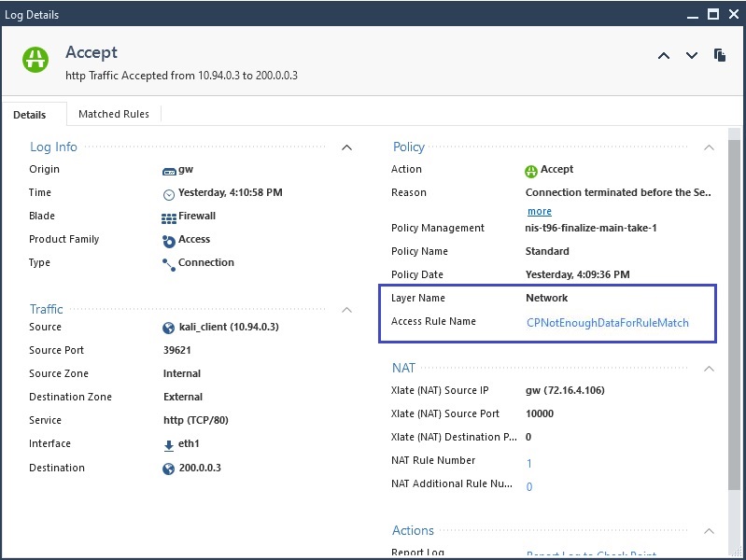The height and width of the screenshot is (560, 746).
Task: Select the header 'http Traffic Accepted' description
Action: [182, 76]
